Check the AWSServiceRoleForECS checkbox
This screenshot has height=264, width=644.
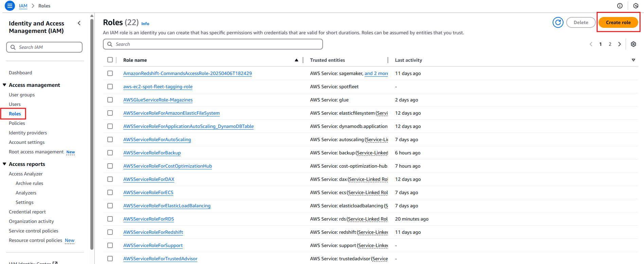tap(110, 192)
